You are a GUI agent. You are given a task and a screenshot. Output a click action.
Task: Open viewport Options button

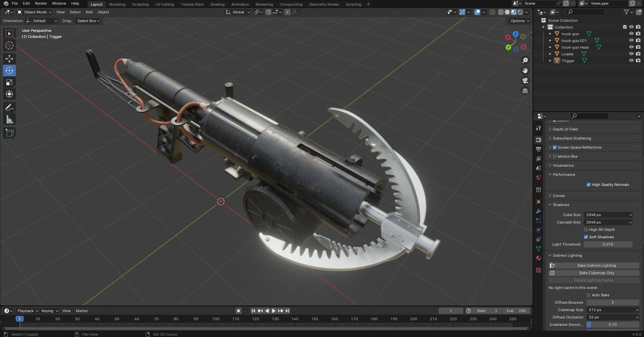520,21
